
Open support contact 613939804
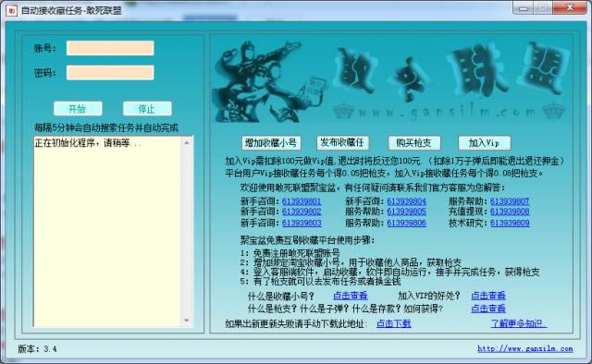pos(406,201)
